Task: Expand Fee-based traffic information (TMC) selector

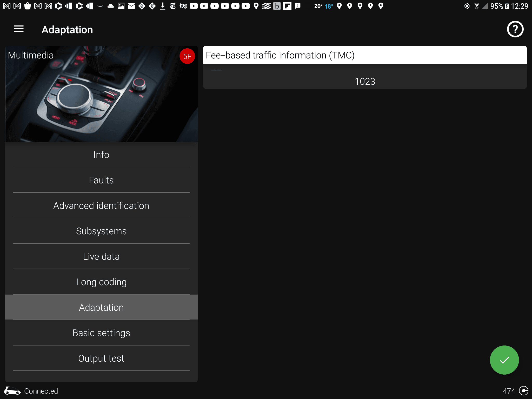Action: (365, 55)
